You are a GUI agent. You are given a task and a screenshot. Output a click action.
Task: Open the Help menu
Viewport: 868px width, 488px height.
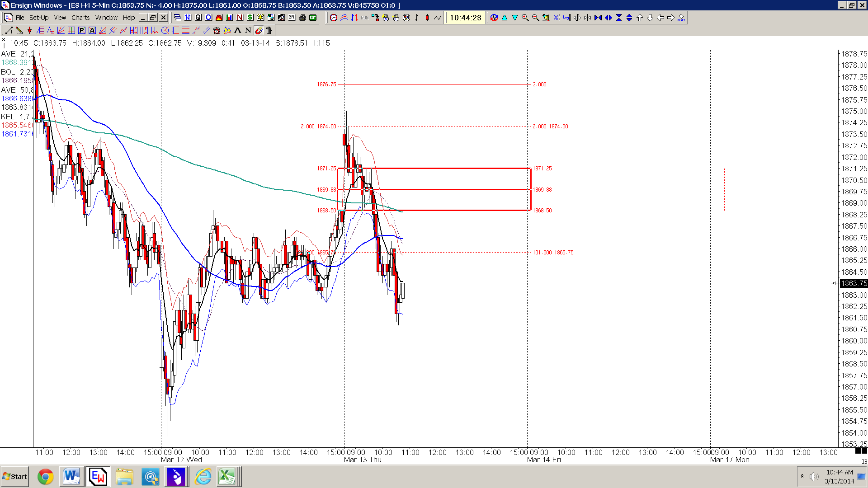click(129, 18)
